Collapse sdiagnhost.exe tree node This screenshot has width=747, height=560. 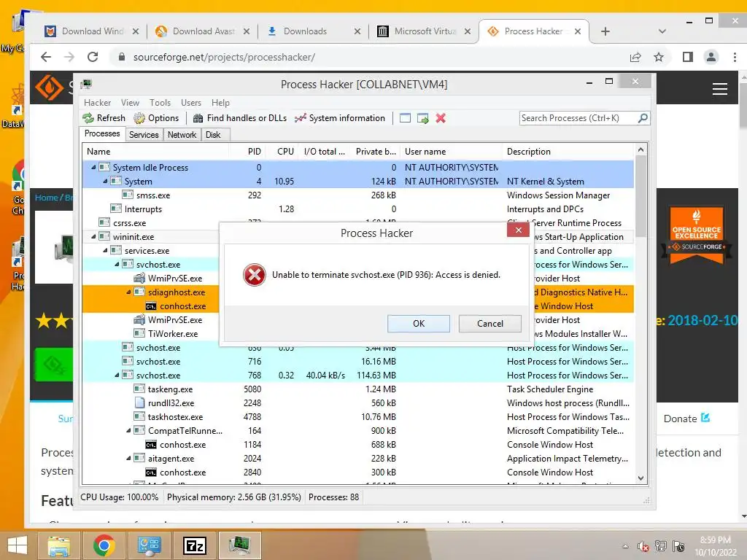[x=128, y=292]
